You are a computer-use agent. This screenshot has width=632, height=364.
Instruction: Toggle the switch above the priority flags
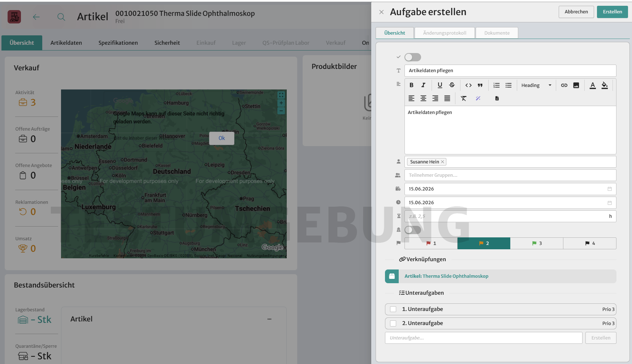pyautogui.click(x=413, y=230)
